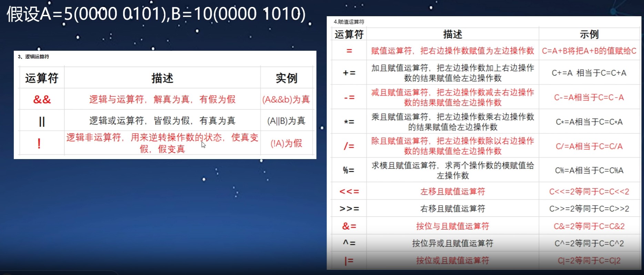Viewport: 644px width, 275px height.
Task: Click the '除且赋值运算符' description cell
Action: click(x=453, y=146)
